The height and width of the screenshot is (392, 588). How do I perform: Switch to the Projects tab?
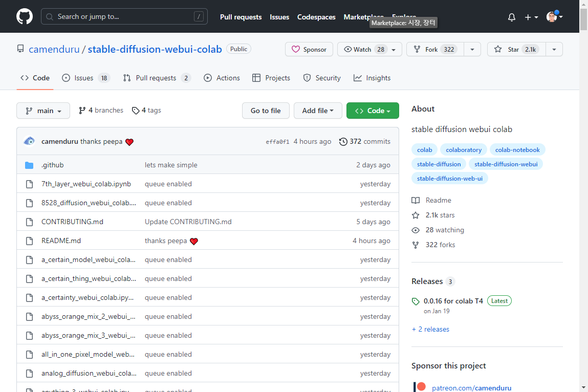[271, 78]
